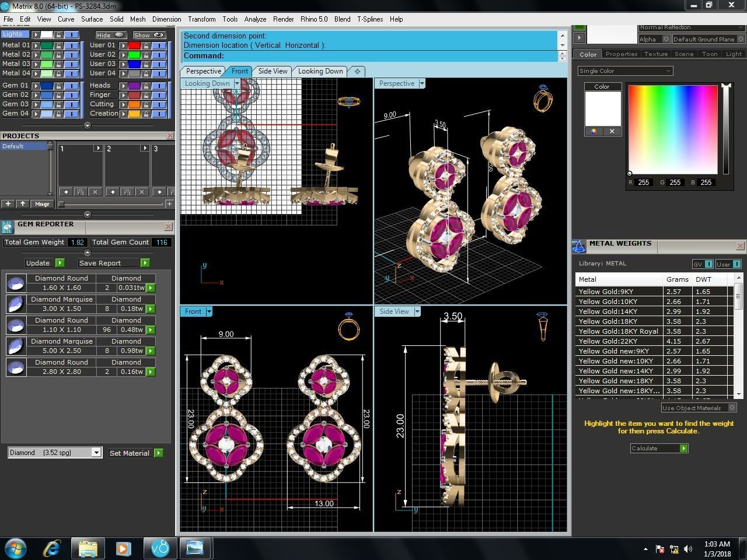Open the T-Splines menu
Viewport: 747px width, 560px height.
[370, 19]
